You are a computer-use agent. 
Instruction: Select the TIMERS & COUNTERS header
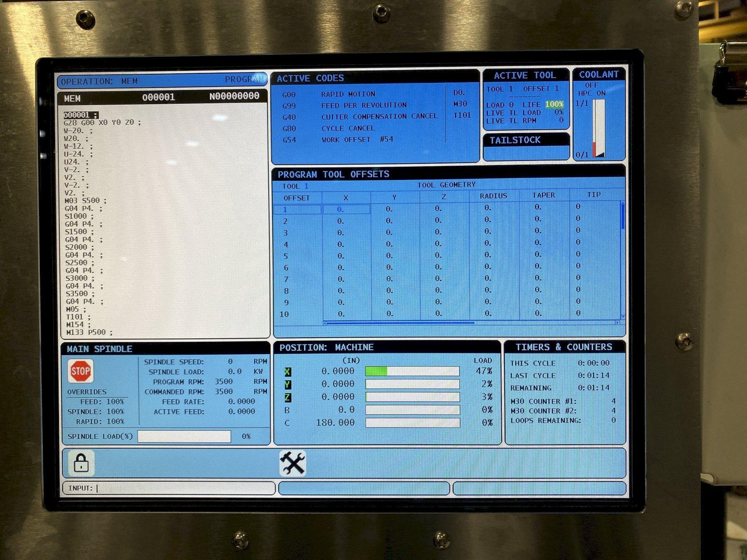point(564,347)
